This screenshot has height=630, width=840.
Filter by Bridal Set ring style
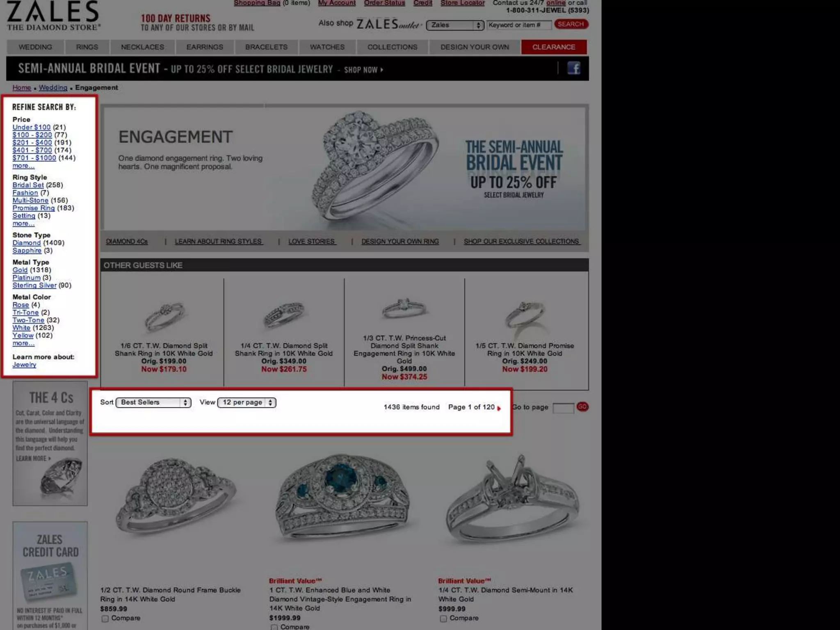[28, 185]
